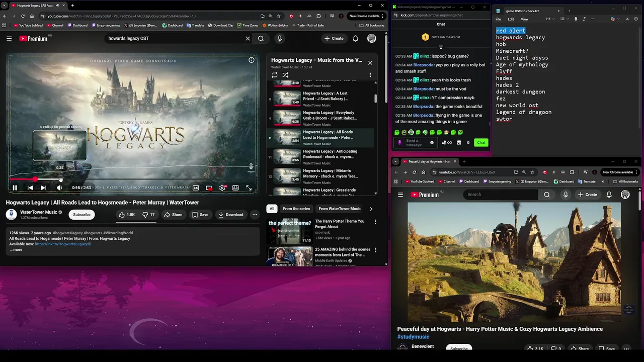Toggle closed captions on main video
644x362 pixels.
(196, 188)
